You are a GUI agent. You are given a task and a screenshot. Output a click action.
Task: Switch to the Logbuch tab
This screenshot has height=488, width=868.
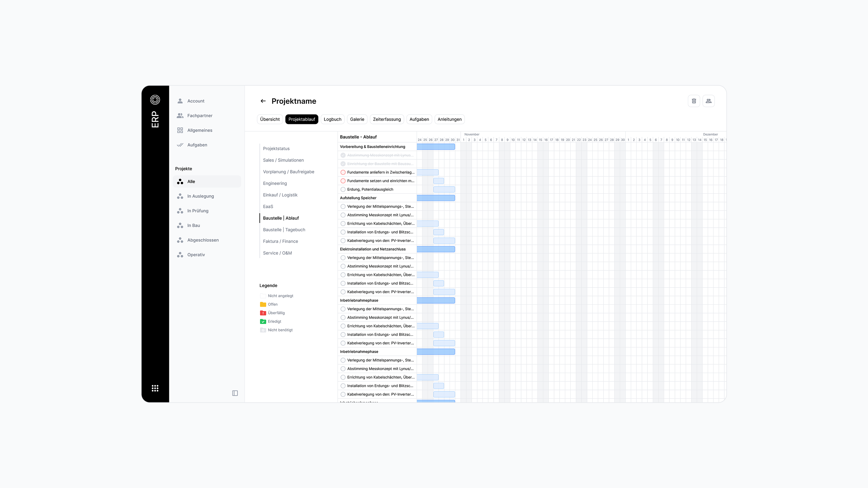pos(332,119)
